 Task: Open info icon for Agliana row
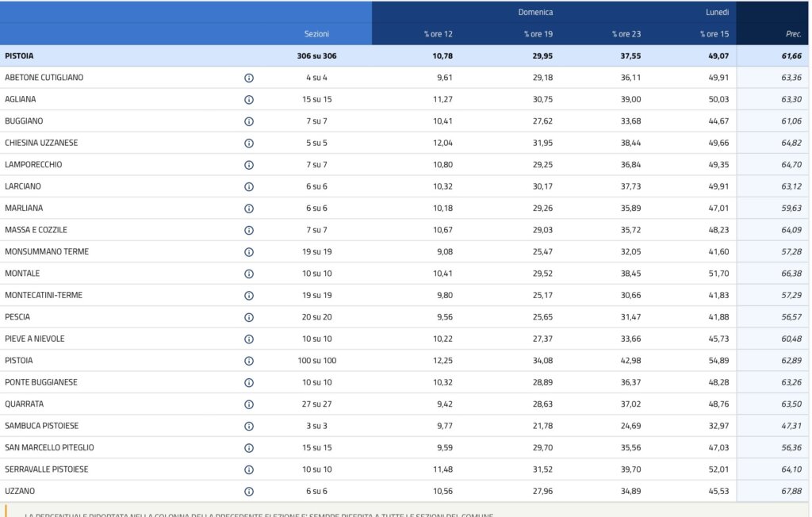(x=248, y=99)
